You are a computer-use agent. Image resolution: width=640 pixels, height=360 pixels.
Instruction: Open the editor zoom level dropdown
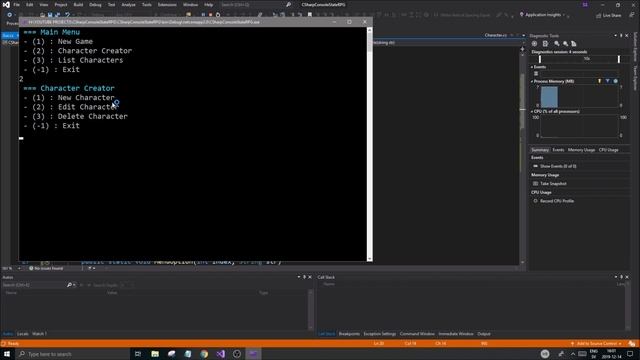click(x=19, y=269)
